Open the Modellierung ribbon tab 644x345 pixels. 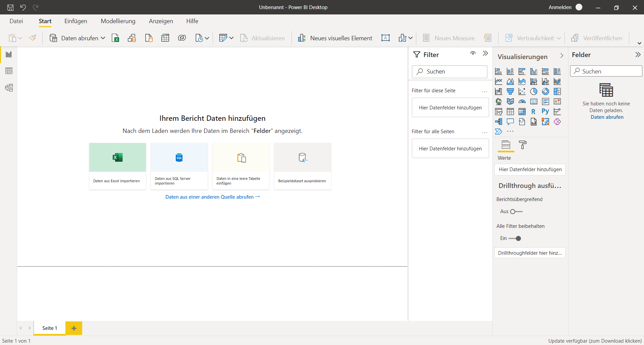coord(118,21)
